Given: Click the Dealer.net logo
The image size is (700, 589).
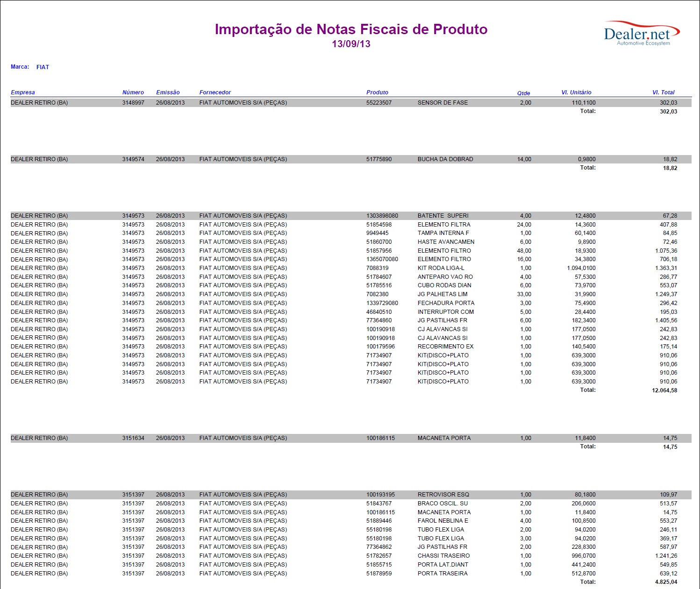Looking at the screenshot, I should coord(641,33).
